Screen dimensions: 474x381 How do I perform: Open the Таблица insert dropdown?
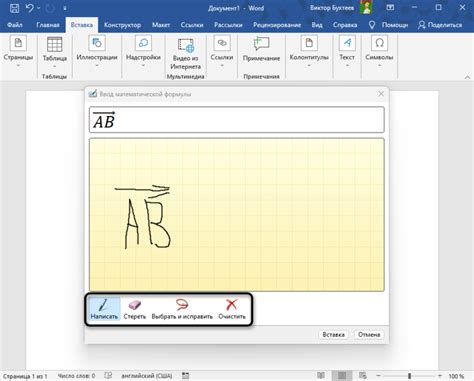click(55, 52)
